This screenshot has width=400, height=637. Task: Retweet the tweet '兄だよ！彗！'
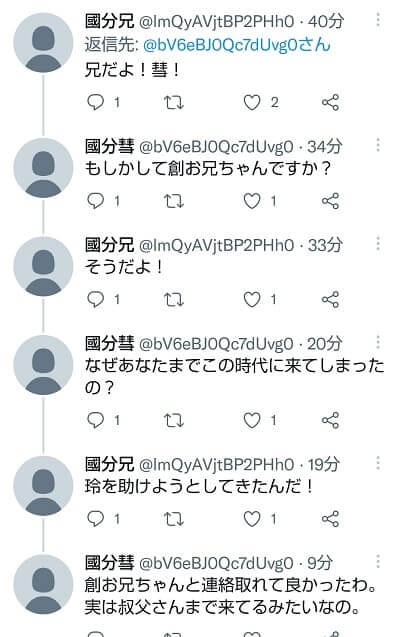pos(174,102)
